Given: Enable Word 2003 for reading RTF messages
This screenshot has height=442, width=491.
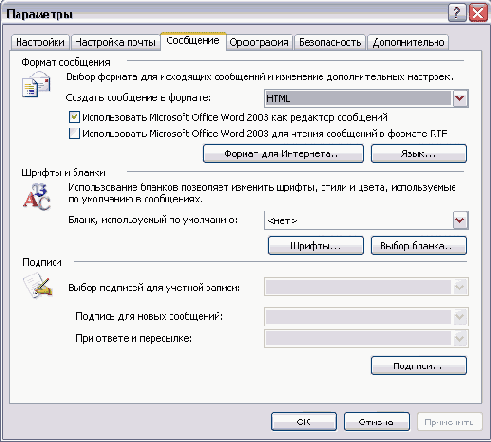Looking at the screenshot, I should pyautogui.click(x=74, y=133).
